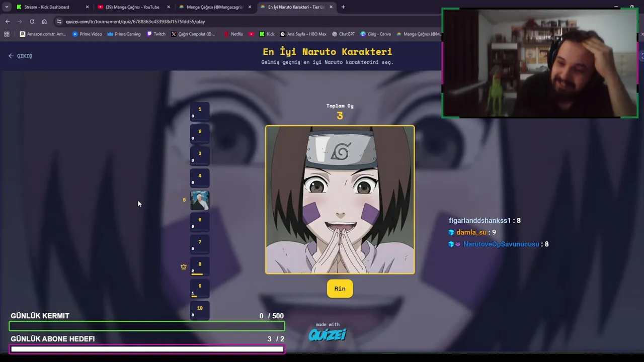Click the 3 / 2 subscriber goal counter
This screenshot has height=362, width=644.
click(x=276, y=339)
